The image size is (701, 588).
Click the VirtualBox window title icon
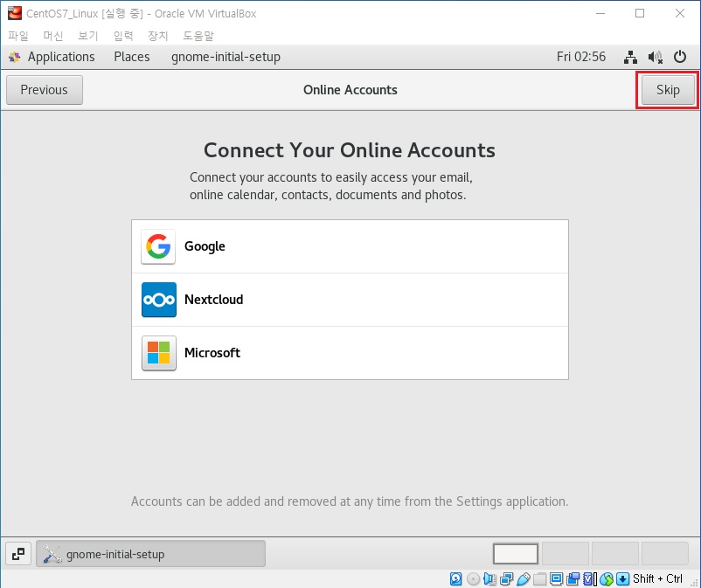pos(15,13)
